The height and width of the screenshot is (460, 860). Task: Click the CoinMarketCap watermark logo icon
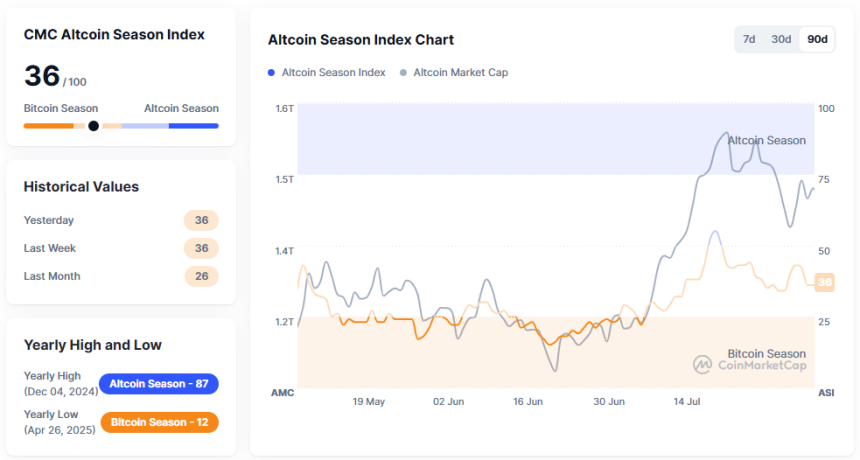coord(703,365)
